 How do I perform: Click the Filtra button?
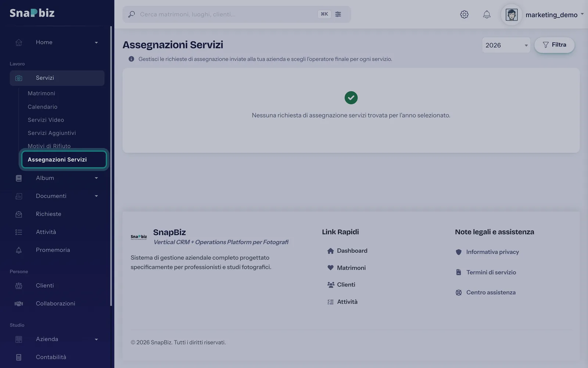tap(554, 45)
